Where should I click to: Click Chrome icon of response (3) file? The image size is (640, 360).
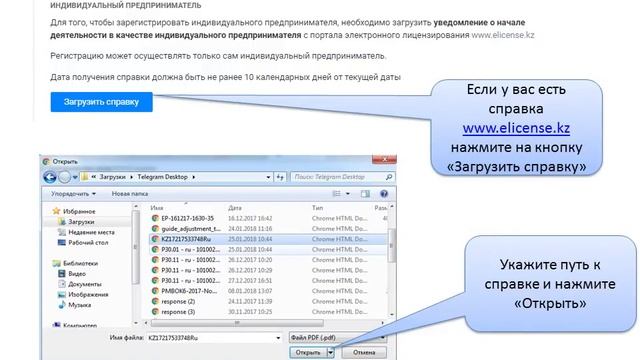point(155,312)
